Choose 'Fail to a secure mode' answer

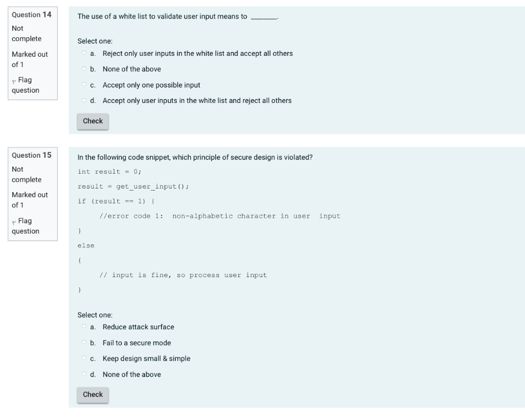(x=84, y=343)
